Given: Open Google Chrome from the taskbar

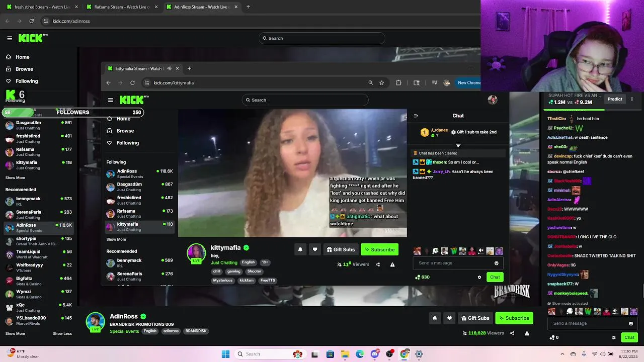Looking at the screenshot, I should (404, 354).
